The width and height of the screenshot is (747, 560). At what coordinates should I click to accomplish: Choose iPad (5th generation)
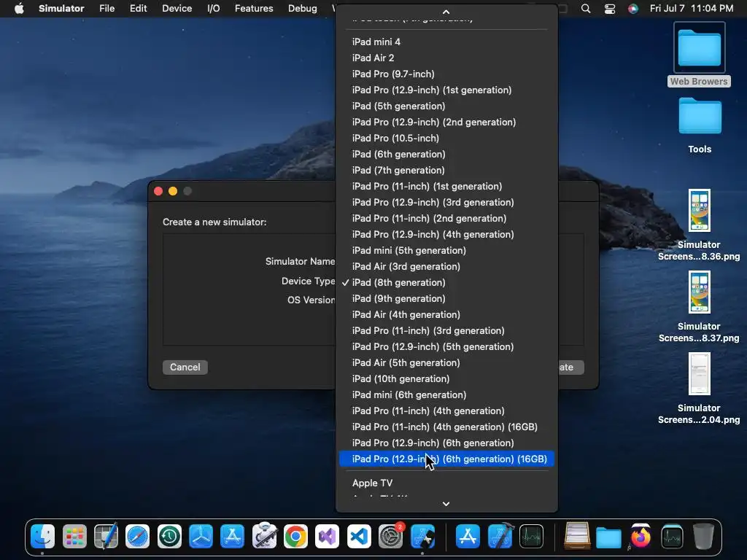coord(446,106)
